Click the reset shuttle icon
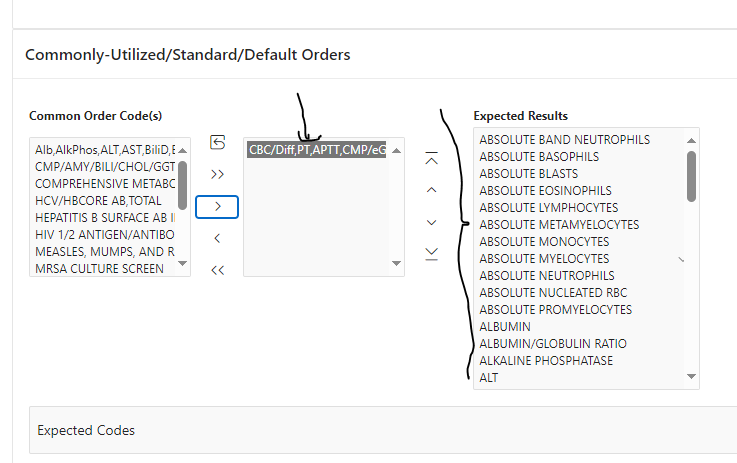The image size is (737, 463). (x=218, y=143)
